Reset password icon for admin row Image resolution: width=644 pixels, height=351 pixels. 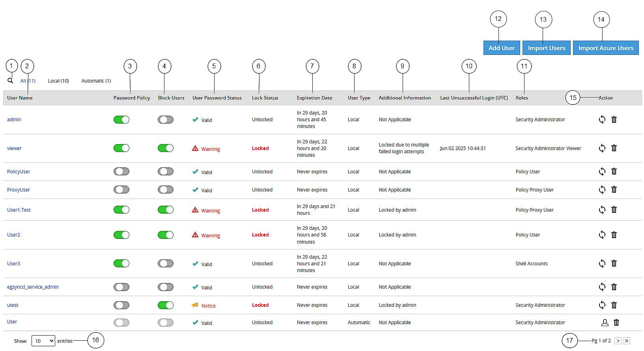coord(602,119)
